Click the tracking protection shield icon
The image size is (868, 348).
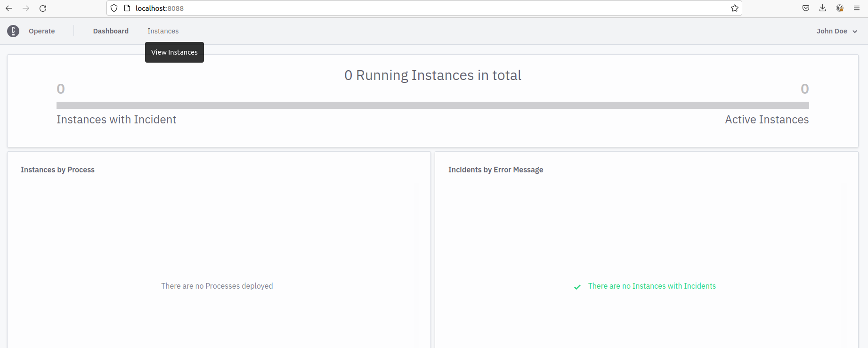[x=114, y=8]
